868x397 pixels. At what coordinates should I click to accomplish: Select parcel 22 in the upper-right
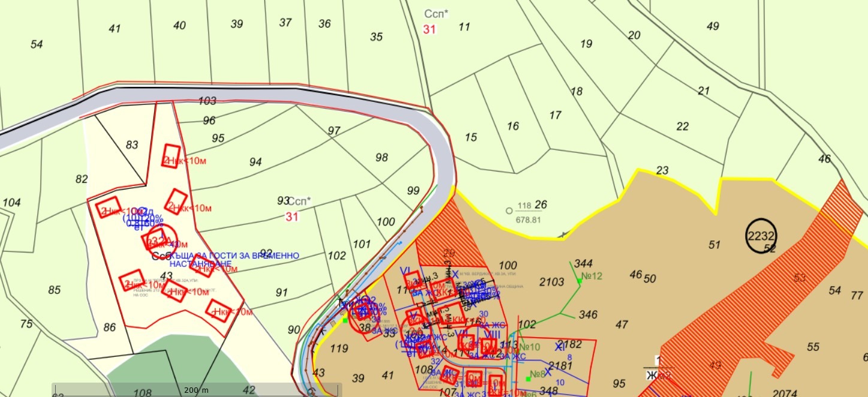[682, 127]
